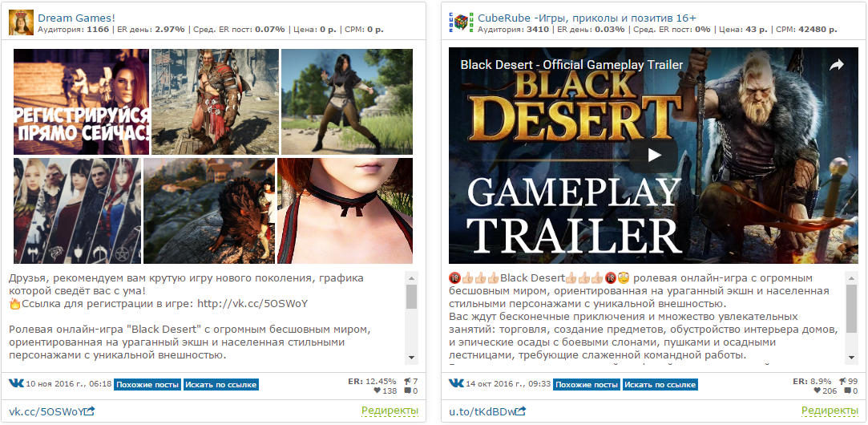Click heart likes icon with 138
Viewport: 868px width, 425px height.
point(377,391)
